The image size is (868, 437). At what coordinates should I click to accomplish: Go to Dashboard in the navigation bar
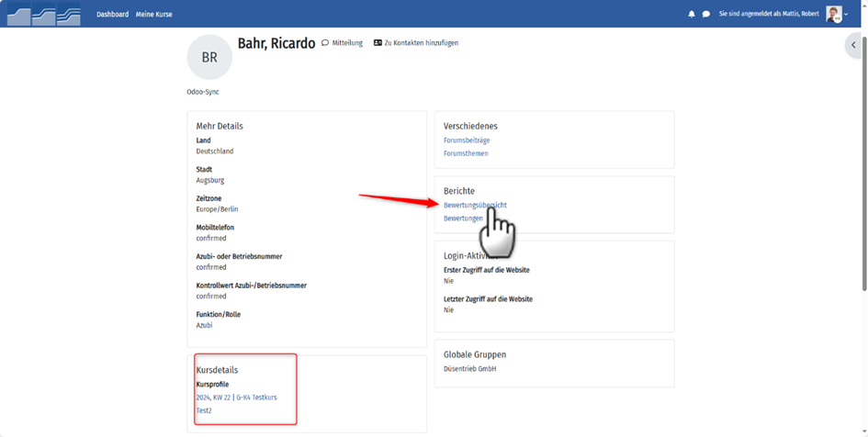coord(113,15)
